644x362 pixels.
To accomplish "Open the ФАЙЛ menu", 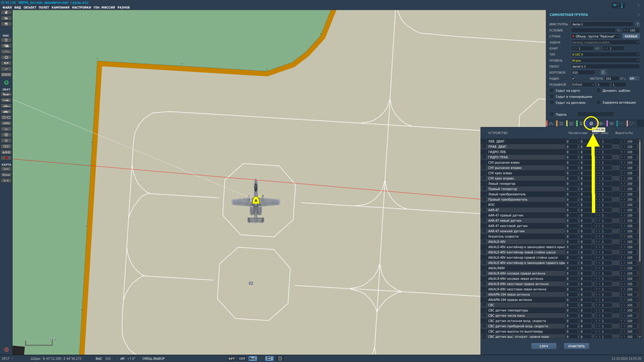I will pyautogui.click(x=7, y=7).
